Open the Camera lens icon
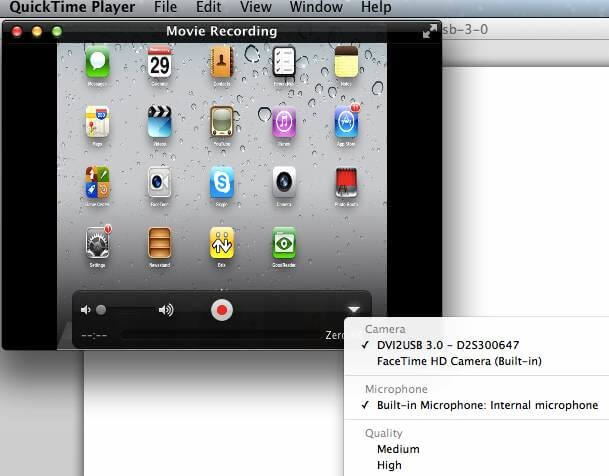The image size is (609, 476). point(284,182)
